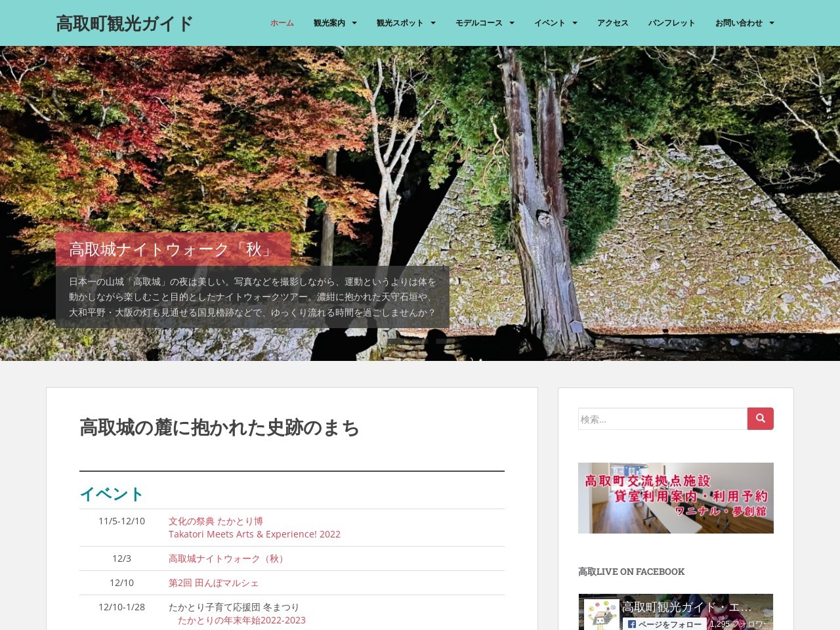Expand the お問い合わせ dropdown arrow

tap(772, 23)
